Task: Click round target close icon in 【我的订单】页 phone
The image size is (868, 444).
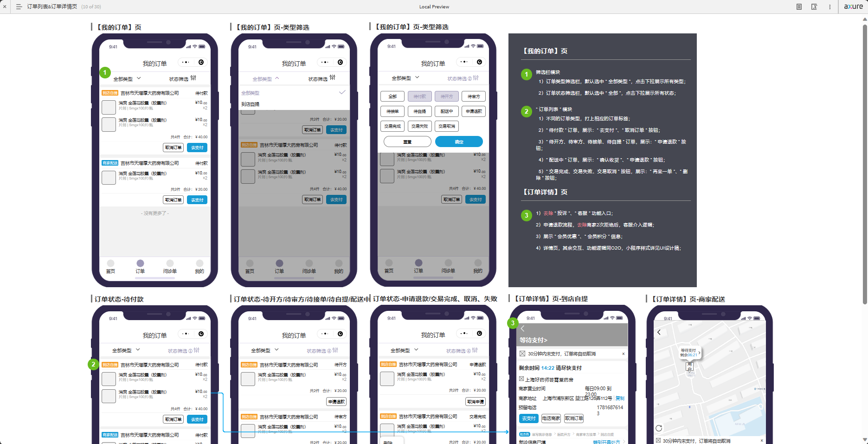Action: tap(201, 62)
